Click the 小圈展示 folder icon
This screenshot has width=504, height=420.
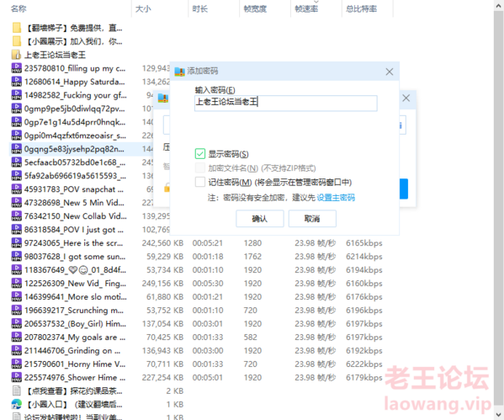pyautogui.click(x=17, y=41)
